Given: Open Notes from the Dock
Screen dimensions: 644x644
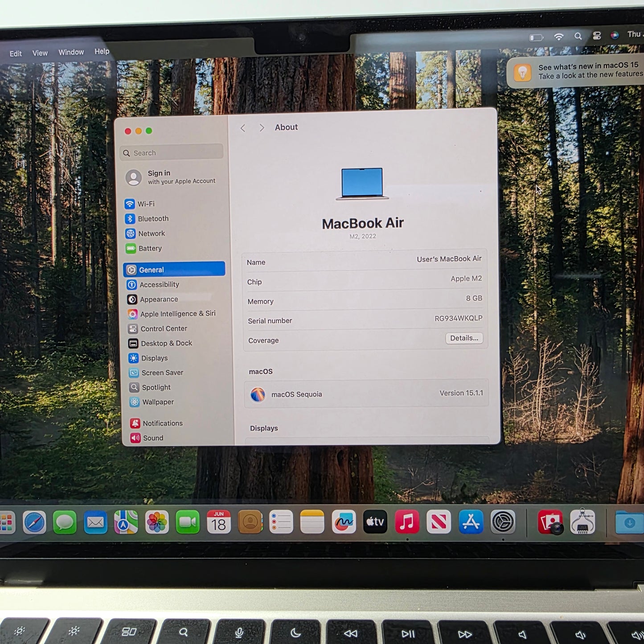Looking at the screenshot, I should pyautogui.click(x=312, y=522).
